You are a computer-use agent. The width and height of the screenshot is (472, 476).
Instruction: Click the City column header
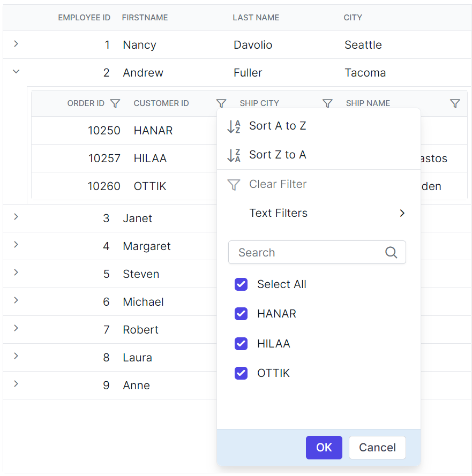click(353, 18)
